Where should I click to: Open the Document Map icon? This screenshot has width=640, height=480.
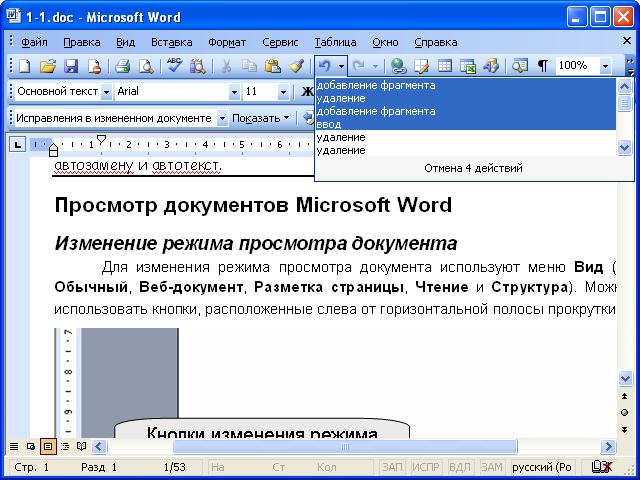(x=520, y=66)
